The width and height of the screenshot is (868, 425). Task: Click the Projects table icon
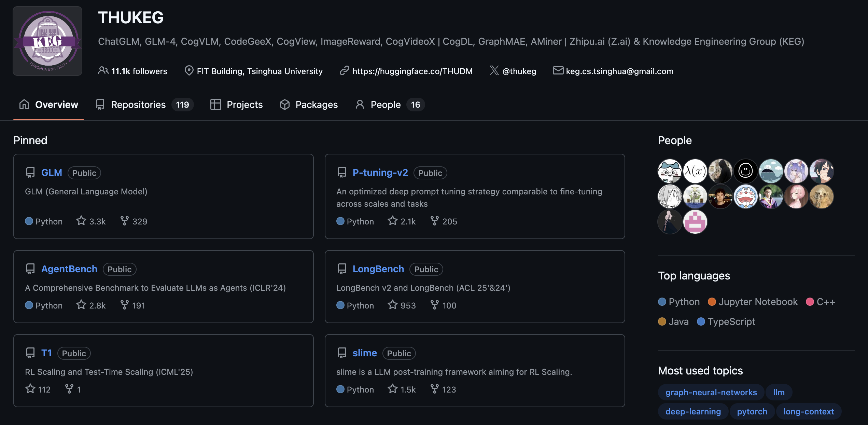[x=216, y=104]
